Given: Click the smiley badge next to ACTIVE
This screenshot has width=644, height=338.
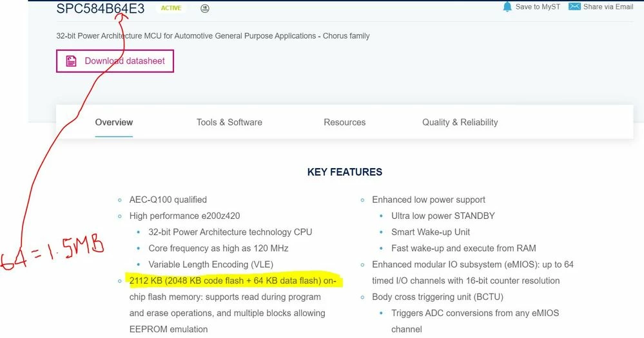Looking at the screenshot, I should pos(204,8).
